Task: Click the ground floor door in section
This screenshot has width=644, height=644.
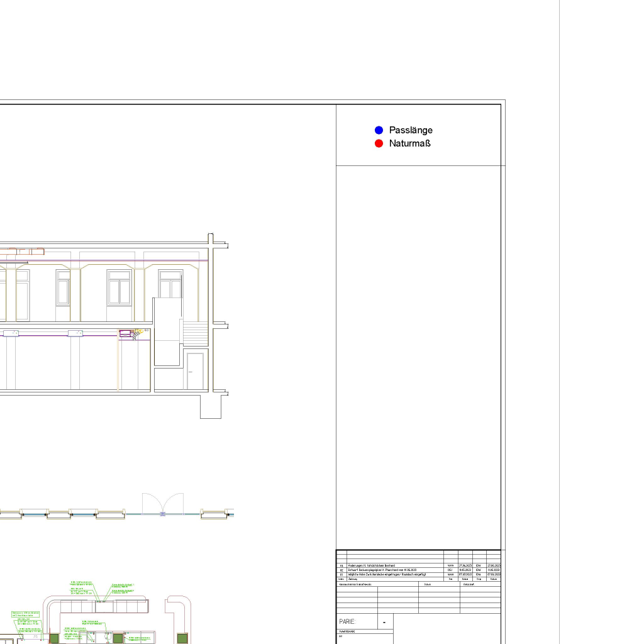Action: (x=195, y=371)
